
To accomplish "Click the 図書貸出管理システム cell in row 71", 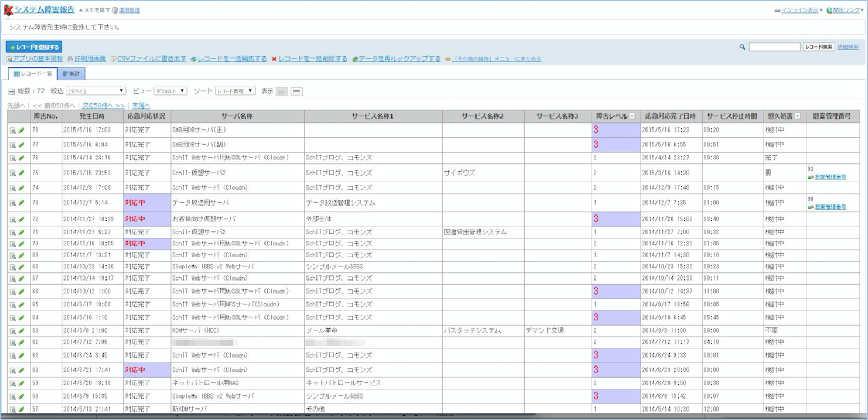I will tap(483, 232).
